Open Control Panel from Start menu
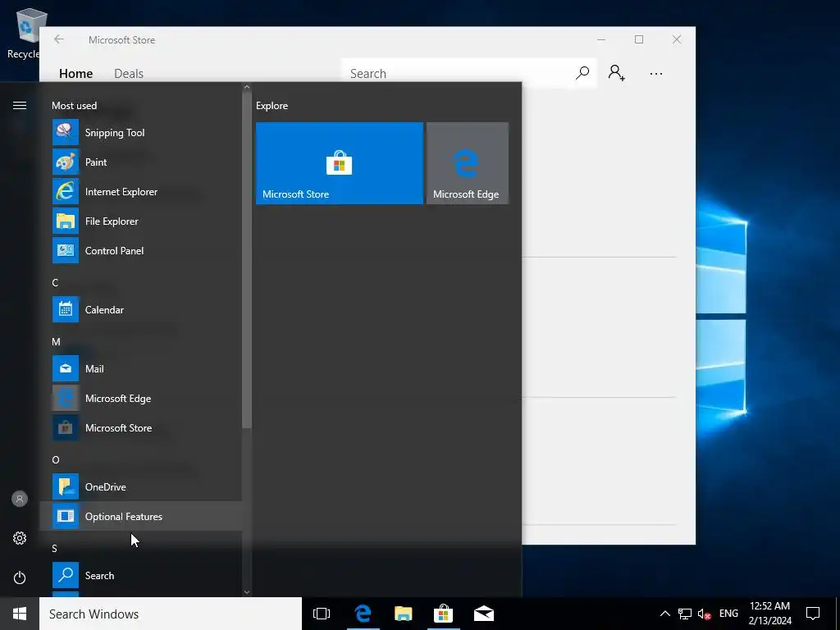This screenshot has height=630, width=840. pos(140,250)
